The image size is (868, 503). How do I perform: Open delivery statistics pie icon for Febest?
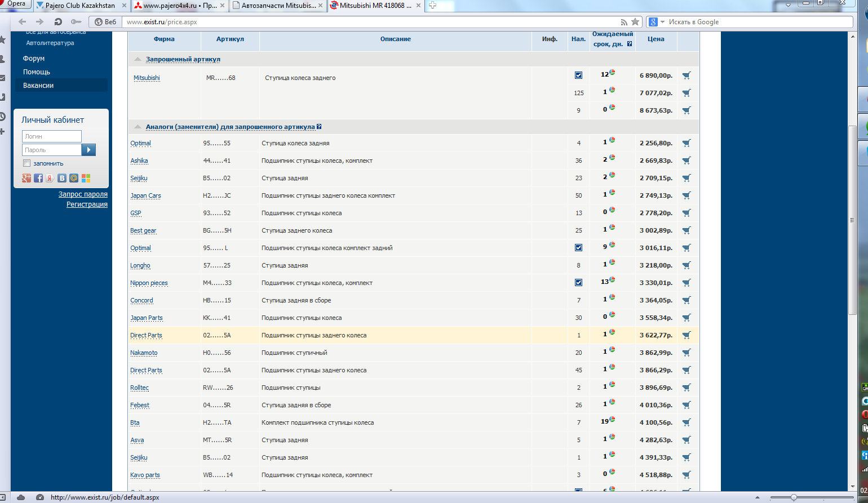612,403
